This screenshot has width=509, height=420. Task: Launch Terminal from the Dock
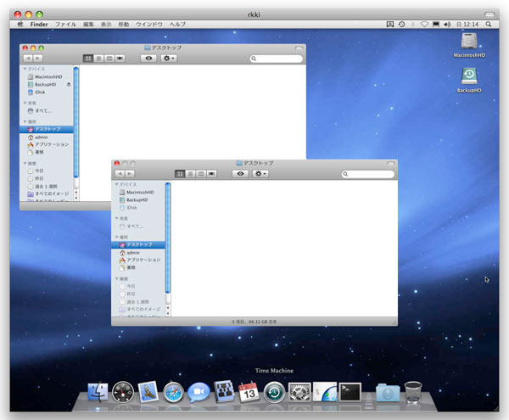pos(350,392)
